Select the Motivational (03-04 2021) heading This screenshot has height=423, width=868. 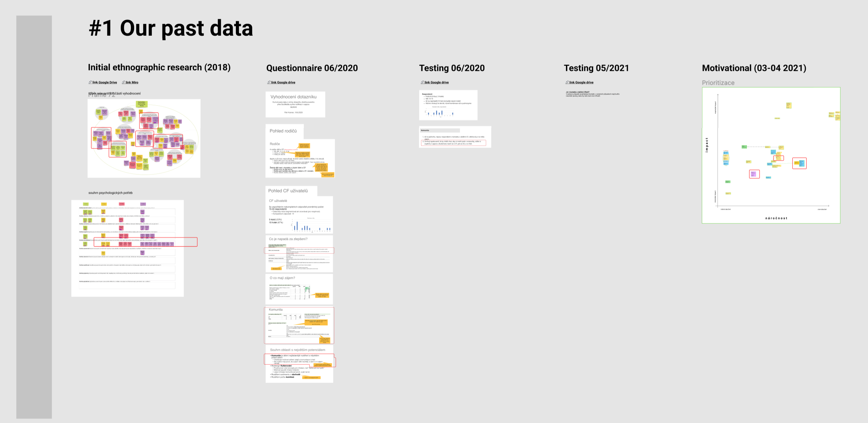click(754, 68)
